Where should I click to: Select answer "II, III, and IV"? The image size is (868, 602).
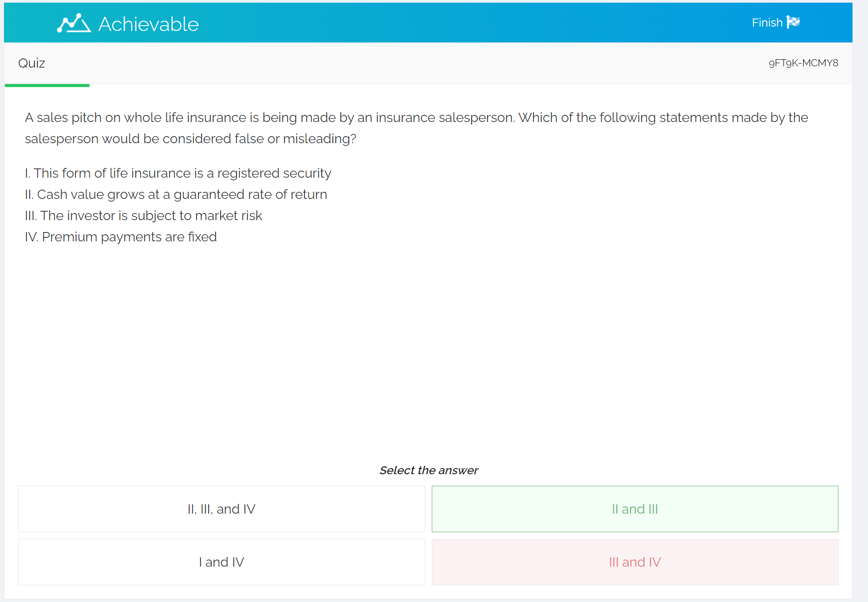[221, 509]
